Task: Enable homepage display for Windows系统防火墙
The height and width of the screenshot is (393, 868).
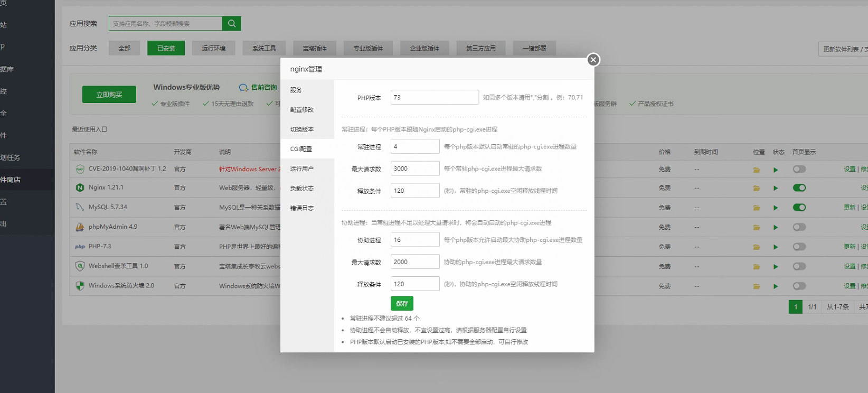Action: tap(799, 286)
